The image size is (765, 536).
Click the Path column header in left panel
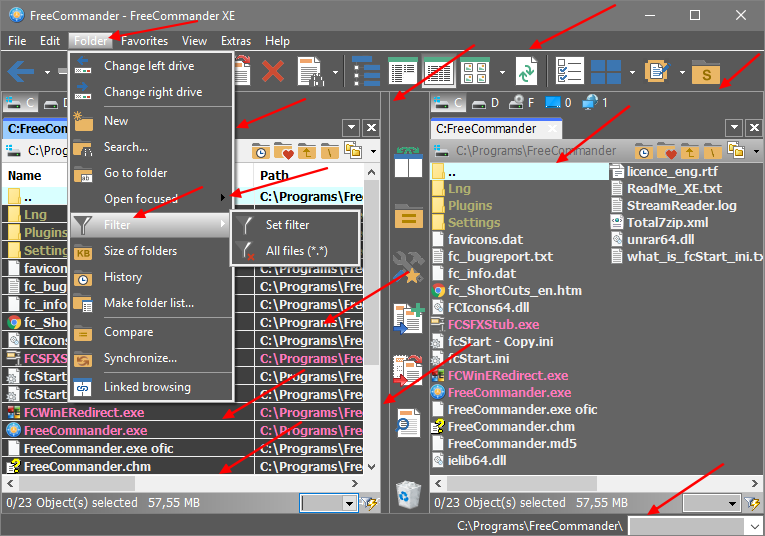coord(308,176)
